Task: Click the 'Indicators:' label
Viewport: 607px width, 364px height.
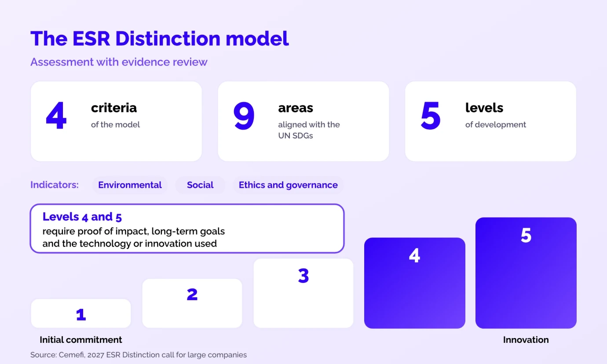Action: [x=55, y=185]
